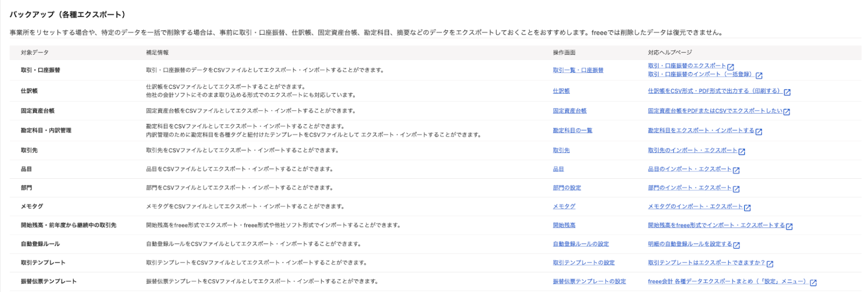868x292 pixels.
Task: Click the 対応ヘルプページ column header
Action: point(670,53)
